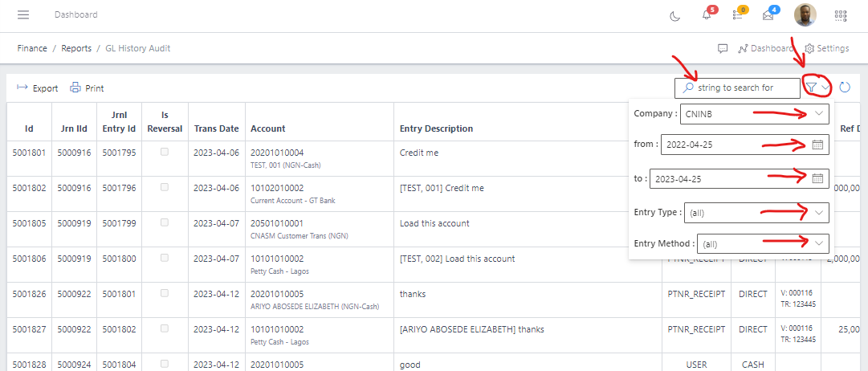The width and height of the screenshot is (868, 371).
Task: Toggle Is Reversal checkbox for Id 5001806
Action: [x=165, y=258]
